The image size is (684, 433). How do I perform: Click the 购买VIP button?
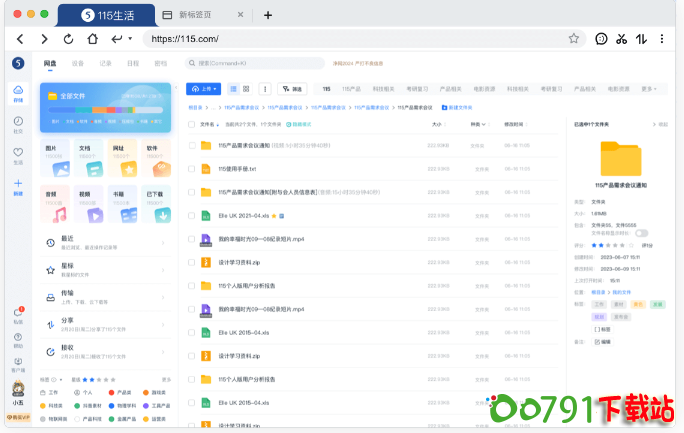click(x=18, y=417)
